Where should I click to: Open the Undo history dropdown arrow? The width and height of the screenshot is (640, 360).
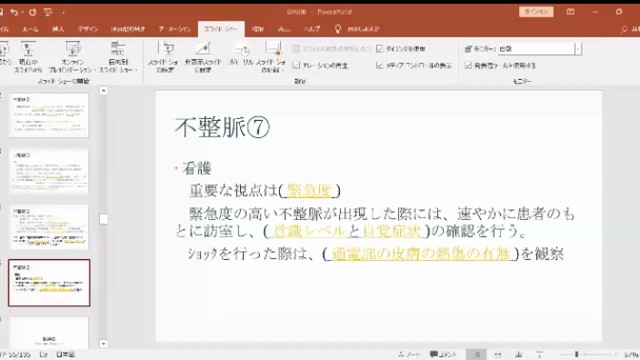pos(22,12)
